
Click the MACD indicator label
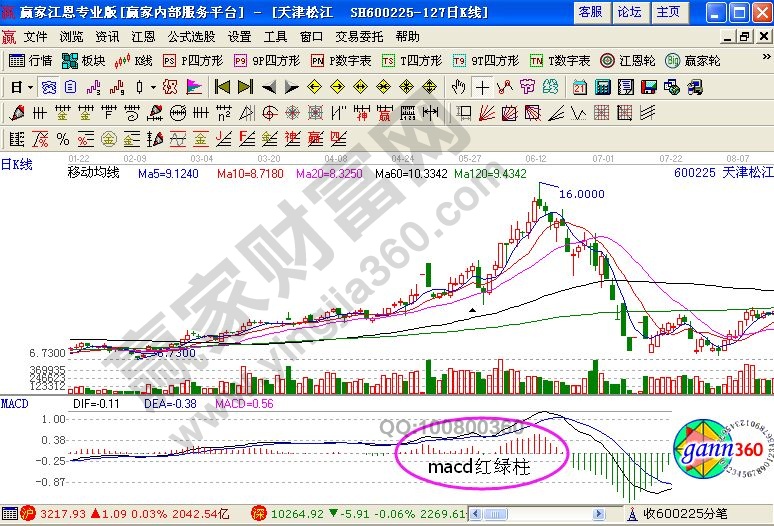(x=14, y=403)
